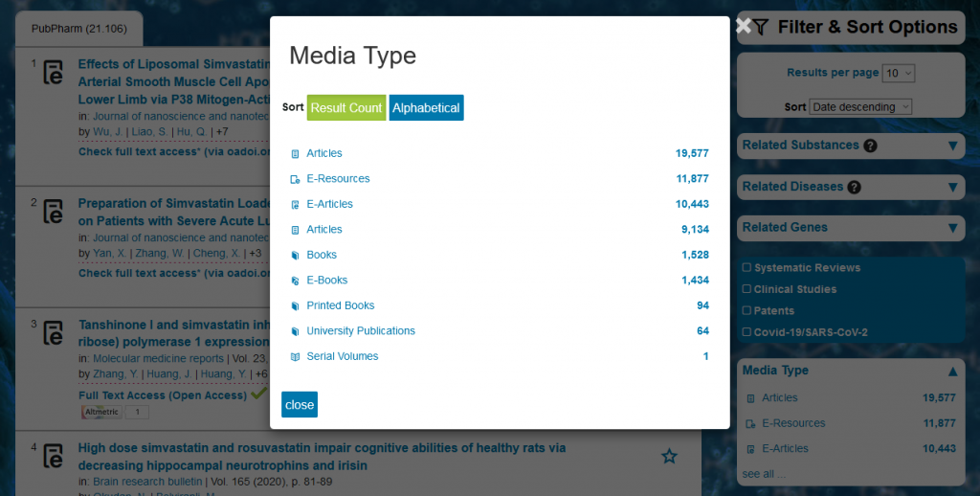Click the University Publications icon
The height and width of the screenshot is (496, 980).
click(x=295, y=331)
